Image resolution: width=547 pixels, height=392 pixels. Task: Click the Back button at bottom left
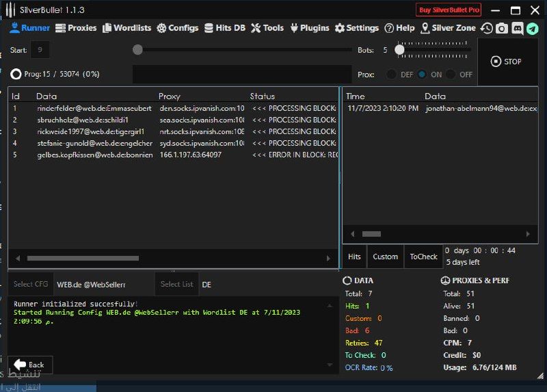(x=30, y=365)
